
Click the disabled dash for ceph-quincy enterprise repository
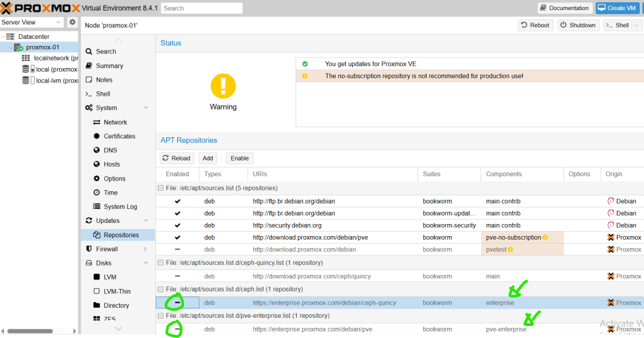point(177,303)
